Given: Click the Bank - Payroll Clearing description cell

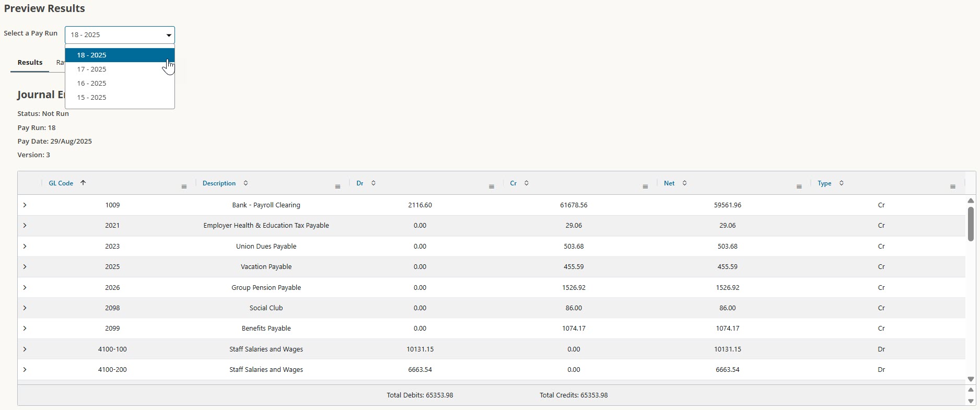Looking at the screenshot, I should point(266,205).
